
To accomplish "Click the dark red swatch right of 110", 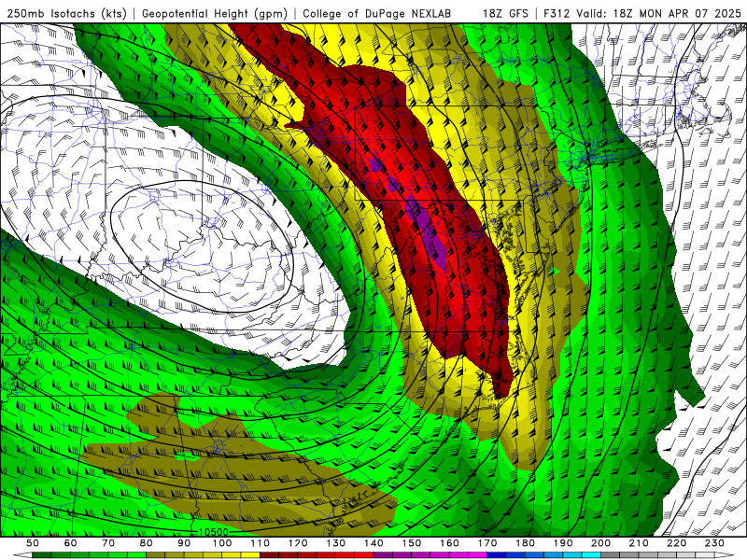I will [x=269, y=555].
